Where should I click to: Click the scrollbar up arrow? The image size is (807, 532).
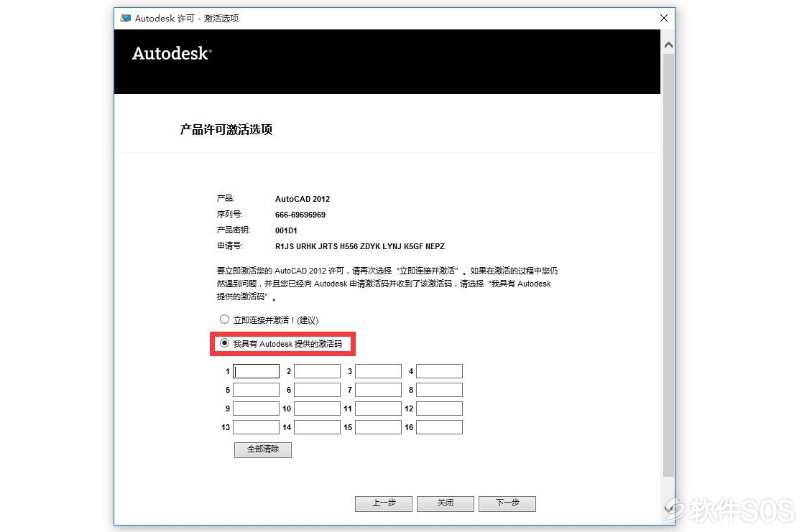(668, 45)
